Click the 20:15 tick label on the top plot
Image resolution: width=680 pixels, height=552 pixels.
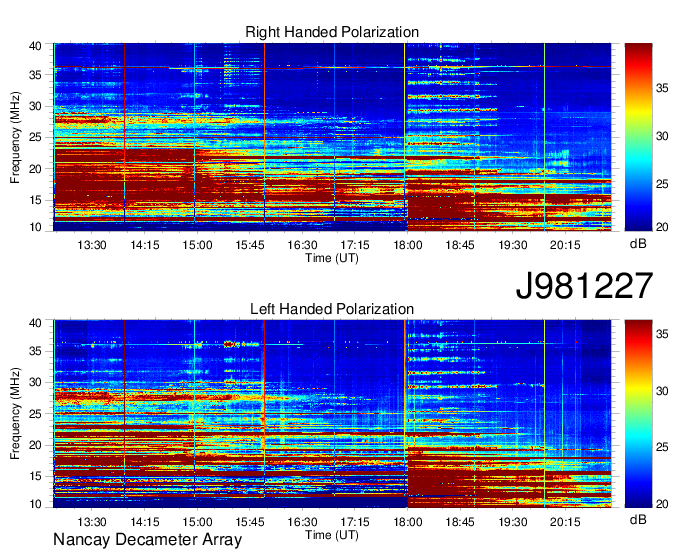point(565,245)
